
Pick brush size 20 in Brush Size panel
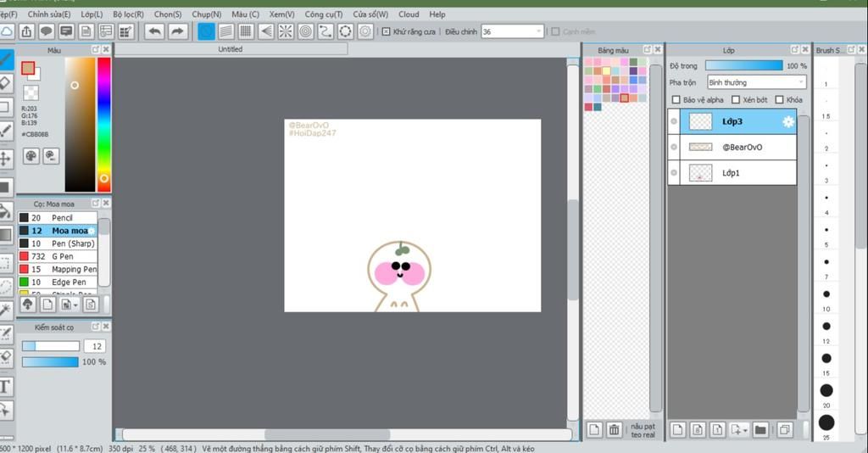pos(826,390)
